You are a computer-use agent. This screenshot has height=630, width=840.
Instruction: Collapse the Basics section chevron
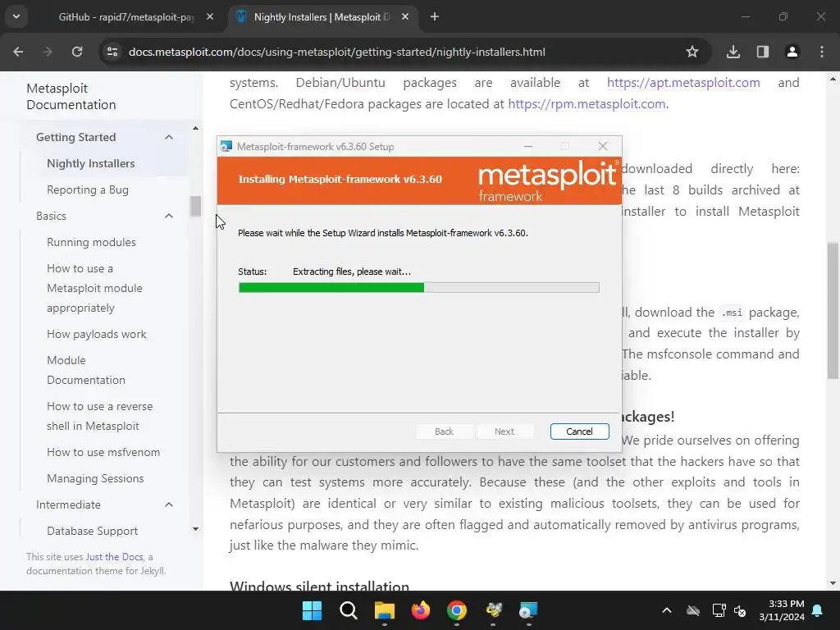(169, 216)
